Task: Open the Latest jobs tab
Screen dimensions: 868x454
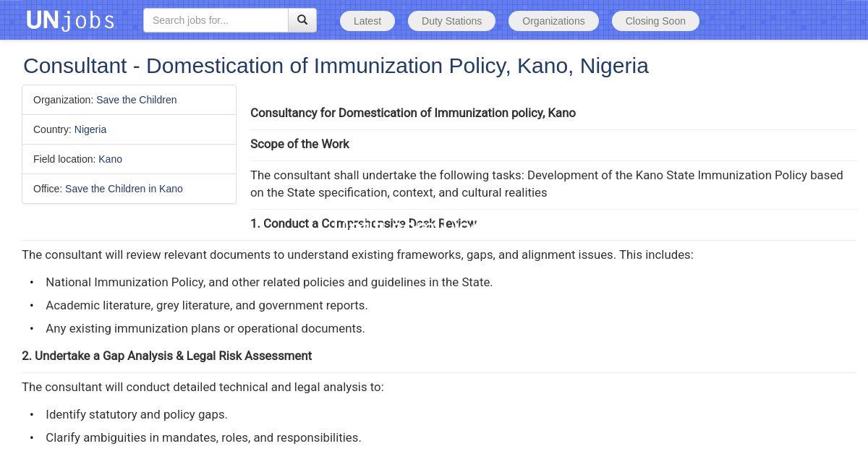Action: pos(367,21)
